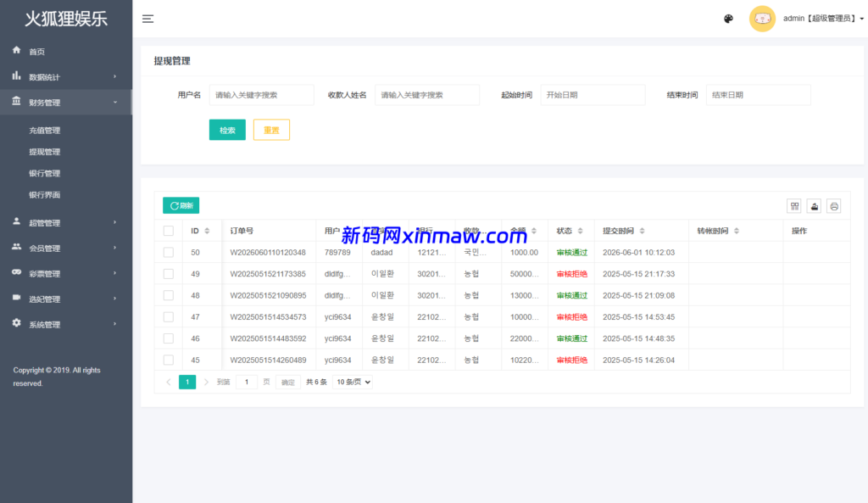Open the 10 条/页 page size dropdown
This screenshot has width=868, height=503.
[x=353, y=383]
